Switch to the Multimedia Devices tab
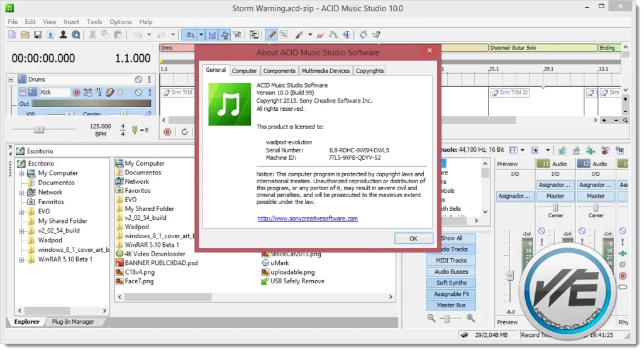This screenshot has width=644, height=352. tap(325, 71)
